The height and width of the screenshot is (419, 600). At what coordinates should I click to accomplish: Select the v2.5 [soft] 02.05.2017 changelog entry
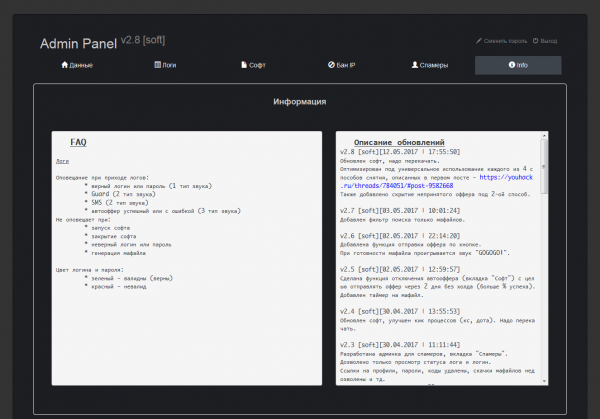(x=399, y=268)
